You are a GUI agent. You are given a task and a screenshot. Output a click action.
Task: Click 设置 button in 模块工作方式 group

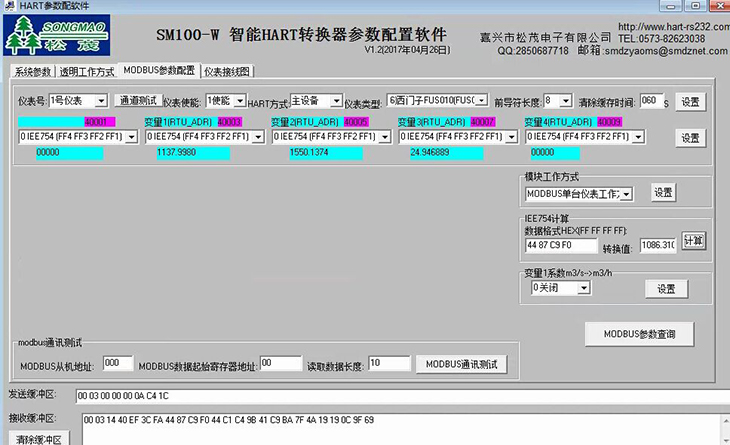click(664, 192)
